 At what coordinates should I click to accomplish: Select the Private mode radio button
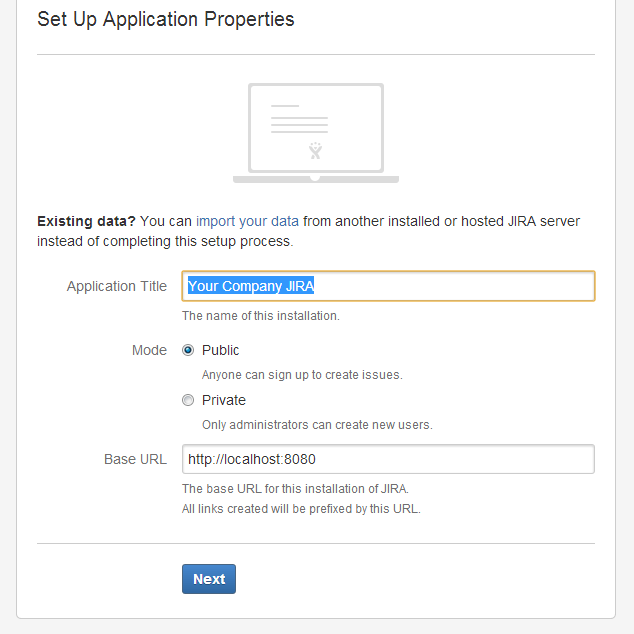188,400
